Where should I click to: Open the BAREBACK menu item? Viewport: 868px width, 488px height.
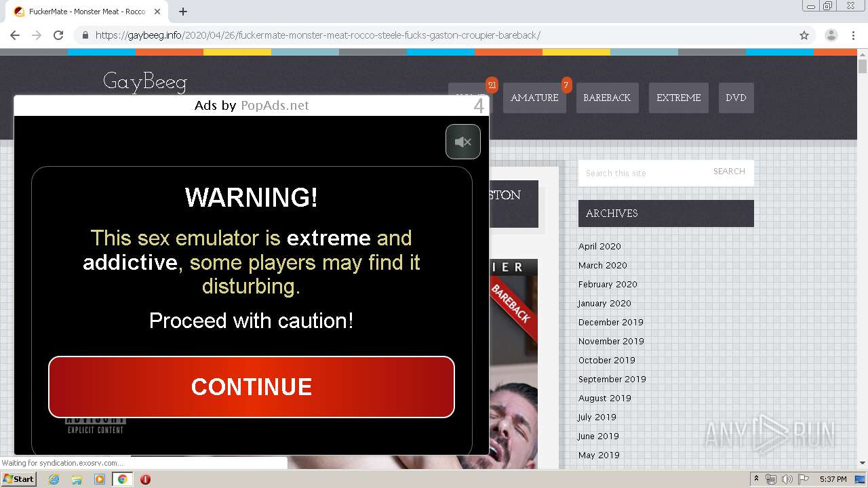[x=607, y=98]
